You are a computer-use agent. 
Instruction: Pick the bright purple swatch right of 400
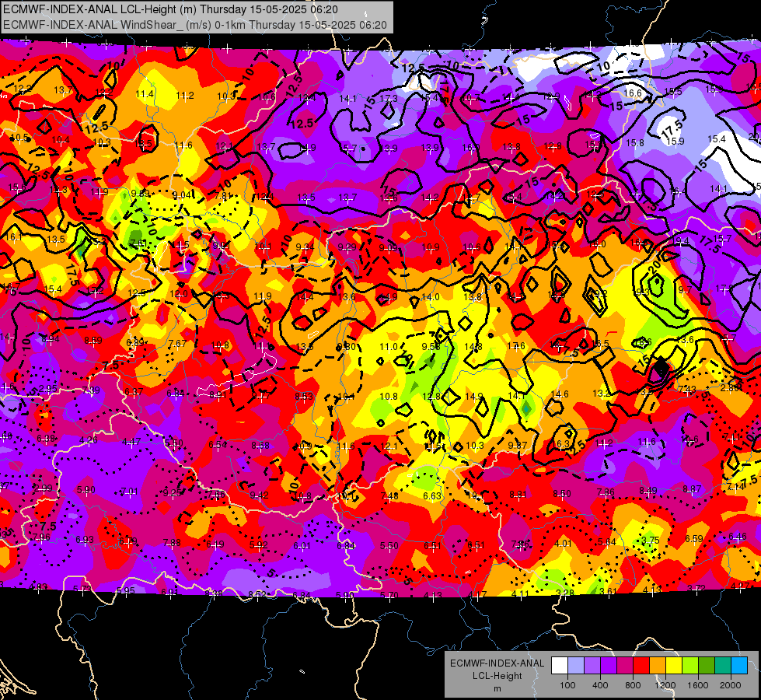[609, 666]
